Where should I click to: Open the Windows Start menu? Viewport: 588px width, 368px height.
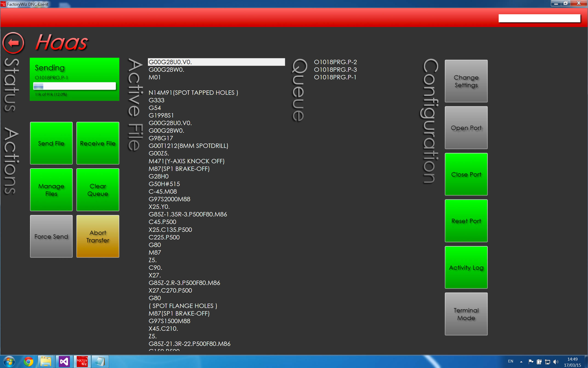[9, 362]
